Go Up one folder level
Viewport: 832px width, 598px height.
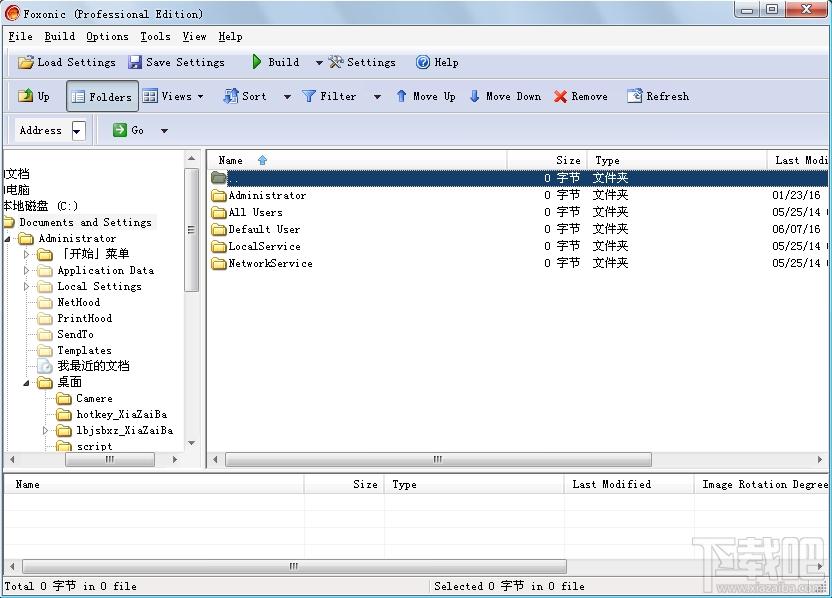point(34,96)
